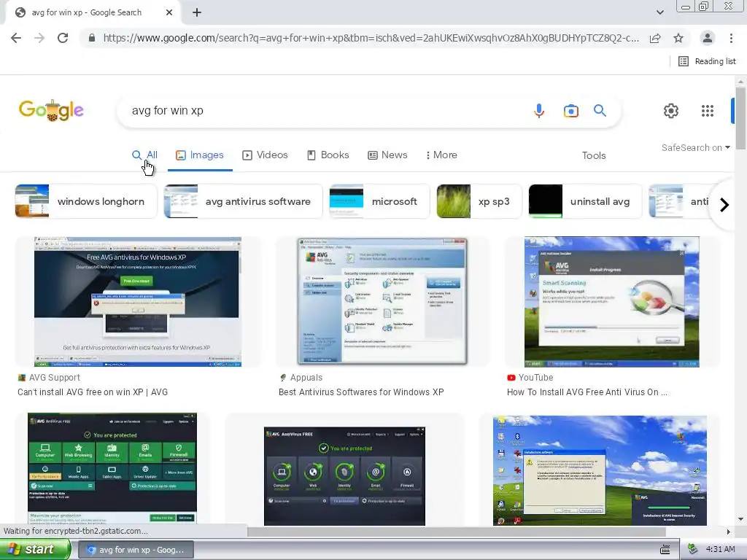Viewport: 747px width, 560px height.
Task: Bookmark this page with the star
Action: coord(678,38)
